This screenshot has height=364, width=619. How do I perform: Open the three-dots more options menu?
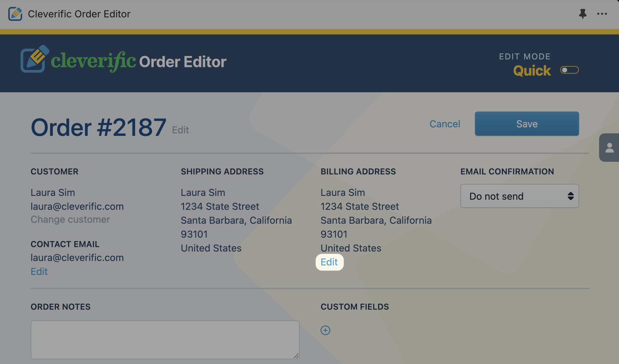tap(602, 14)
